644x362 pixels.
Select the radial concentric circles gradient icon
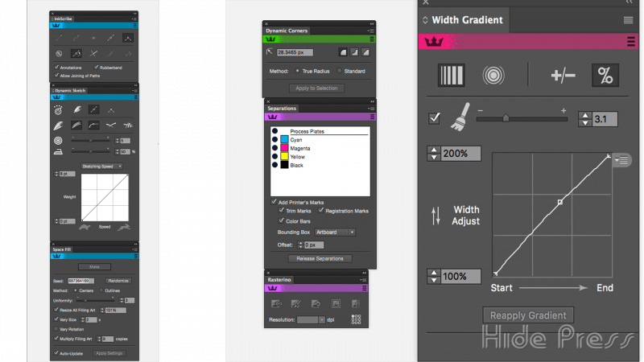coord(493,76)
